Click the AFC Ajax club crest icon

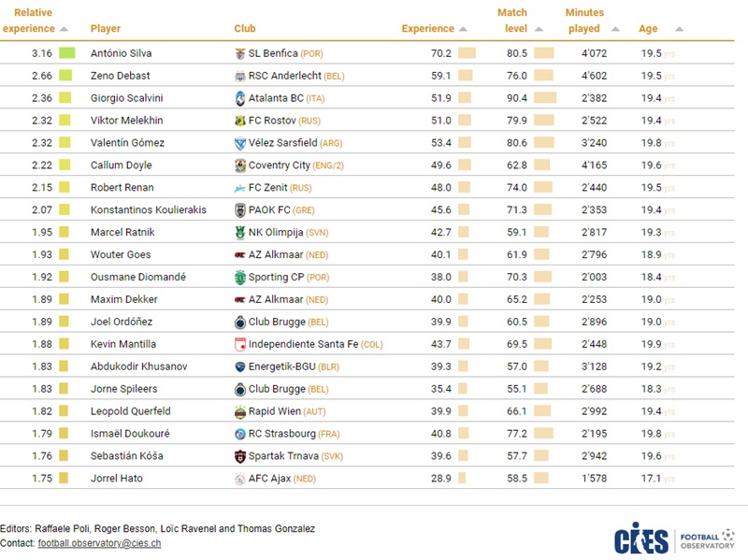[240, 480]
